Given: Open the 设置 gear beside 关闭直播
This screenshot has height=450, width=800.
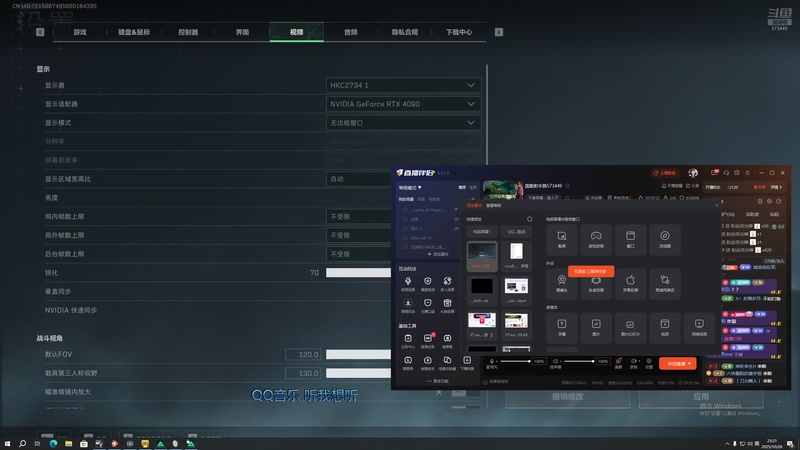Looking at the screenshot, I should point(648,363).
